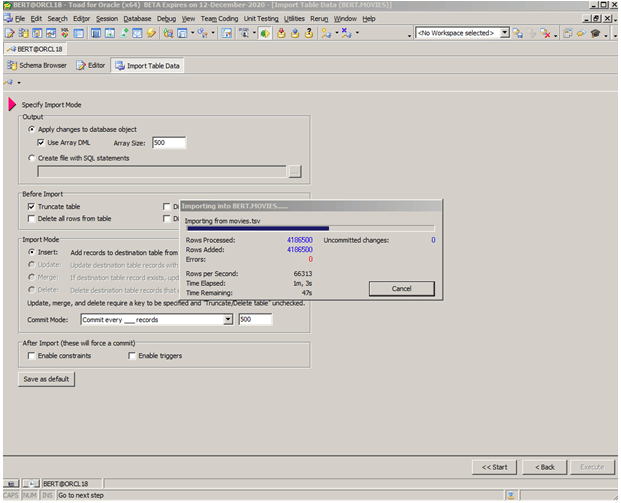Click the grayed-out Execute button

tap(592, 467)
